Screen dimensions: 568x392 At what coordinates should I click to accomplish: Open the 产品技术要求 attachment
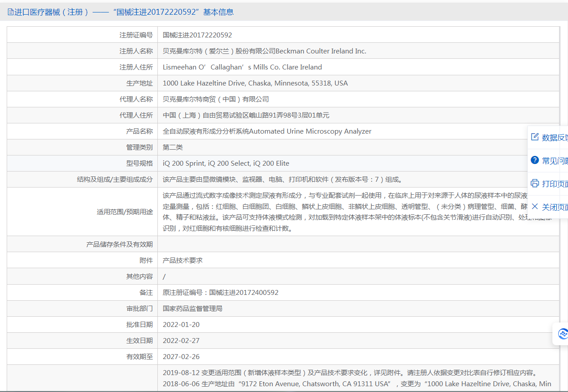click(x=183, y=260)
